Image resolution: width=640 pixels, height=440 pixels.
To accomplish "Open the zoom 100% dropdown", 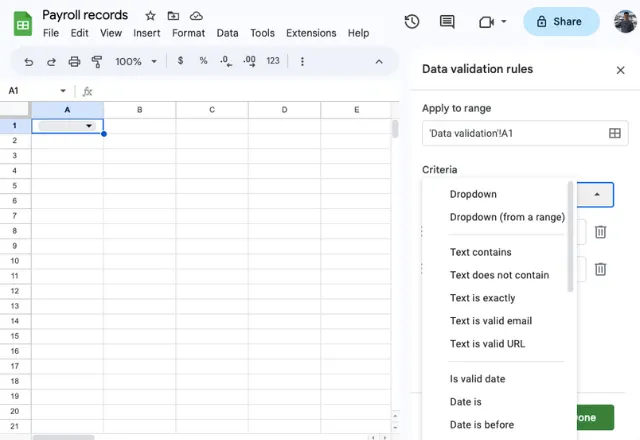I will pos(136,61).
